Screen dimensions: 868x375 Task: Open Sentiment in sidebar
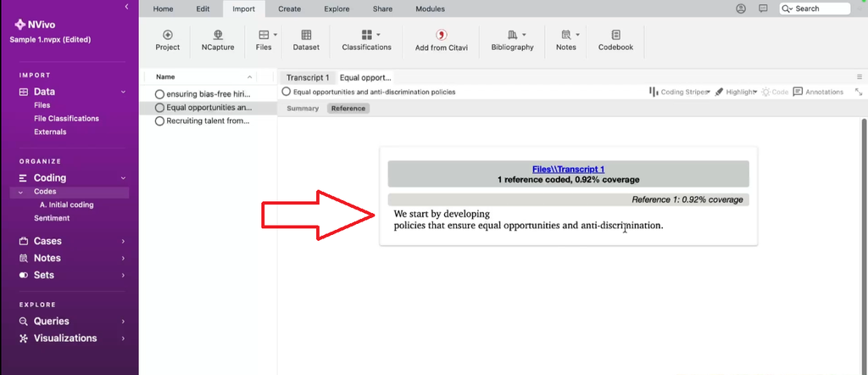(x=52, y=218)
